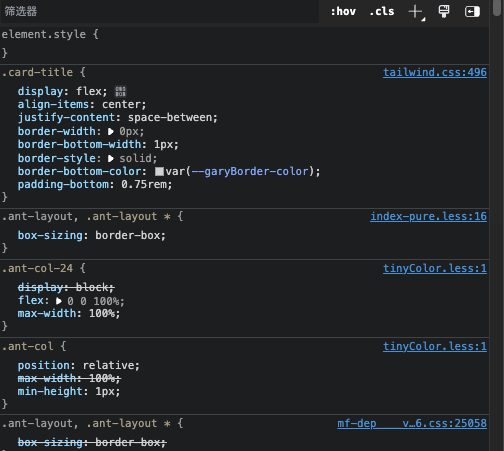Edit the flex value 0 0 100%
The image size is (504, 451).
point(93,301)
